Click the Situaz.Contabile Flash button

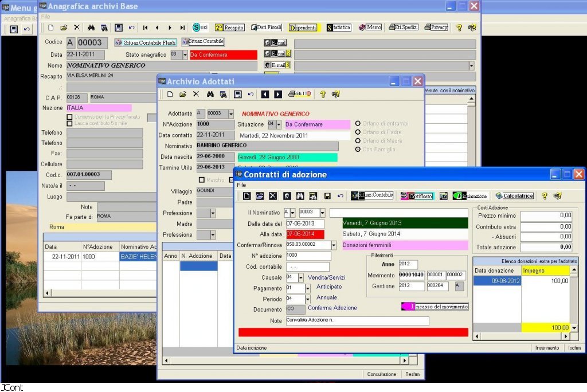pos(145,42)
